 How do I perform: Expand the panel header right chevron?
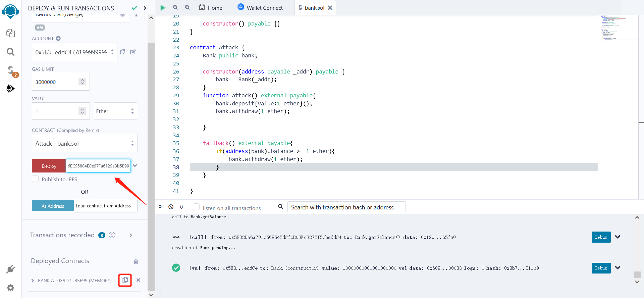145,8
